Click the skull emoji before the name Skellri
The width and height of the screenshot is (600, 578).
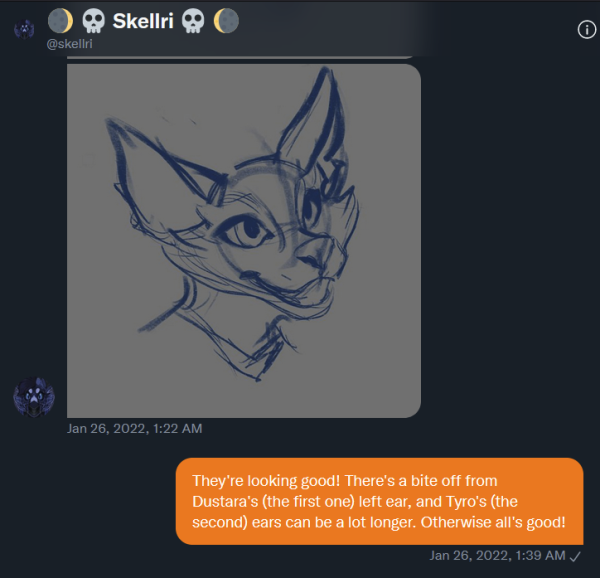tap(93, 21)
